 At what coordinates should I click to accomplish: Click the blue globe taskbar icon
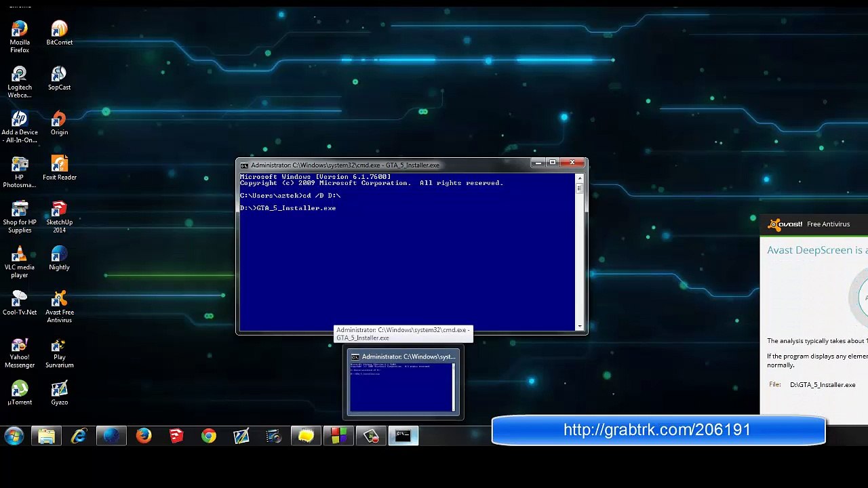pyautogui.click(x=111, y=436)
